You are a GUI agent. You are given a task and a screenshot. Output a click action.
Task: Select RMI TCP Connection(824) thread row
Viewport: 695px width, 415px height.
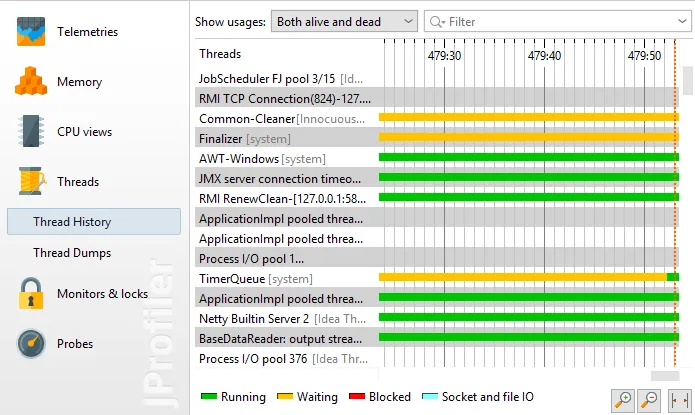[x=437, y=98]
